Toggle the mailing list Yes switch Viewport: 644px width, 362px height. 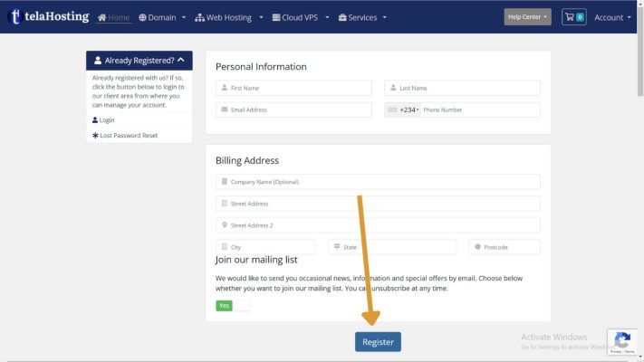[232, 306]
